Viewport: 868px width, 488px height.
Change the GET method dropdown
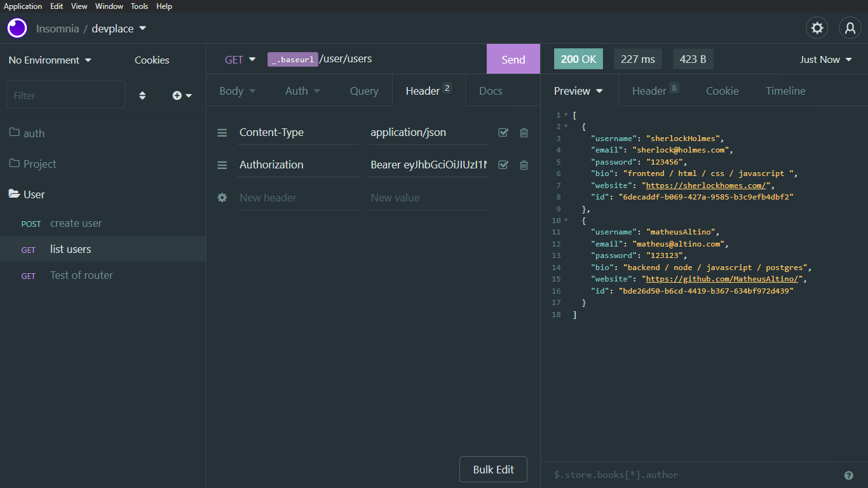[240, 59]
